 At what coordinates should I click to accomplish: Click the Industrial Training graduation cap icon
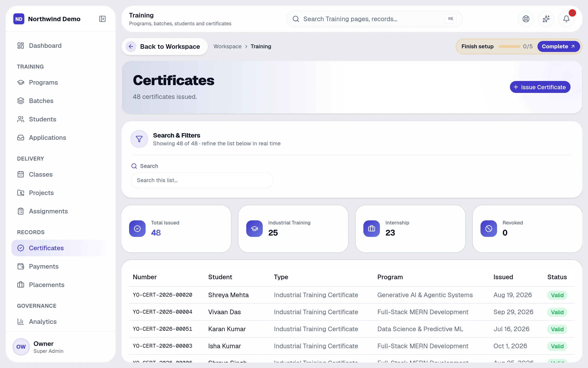pyautogui.click(x=254, y=229)
